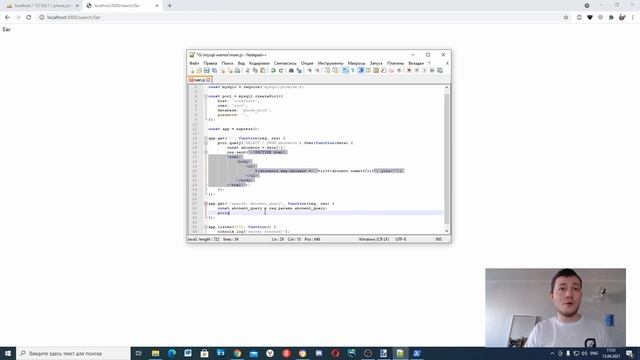Viewport: 640px width, 360px height.
Task: Reload the localhost page in browser
Action: [29, 18]
